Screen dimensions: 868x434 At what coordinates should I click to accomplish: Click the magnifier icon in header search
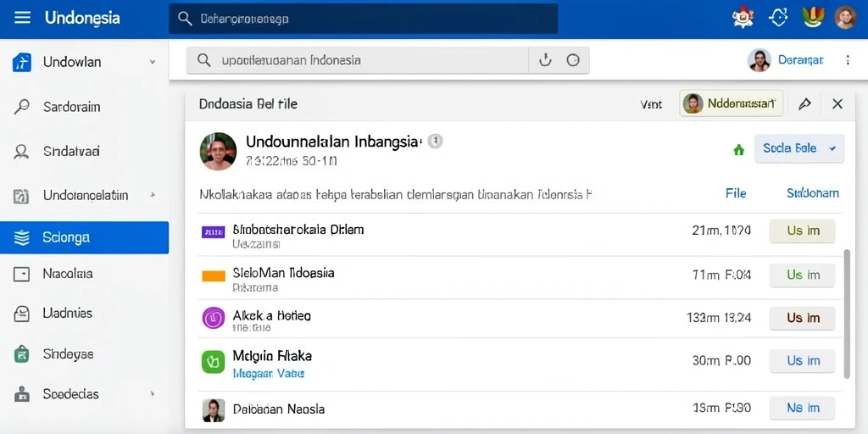(185, 19)
